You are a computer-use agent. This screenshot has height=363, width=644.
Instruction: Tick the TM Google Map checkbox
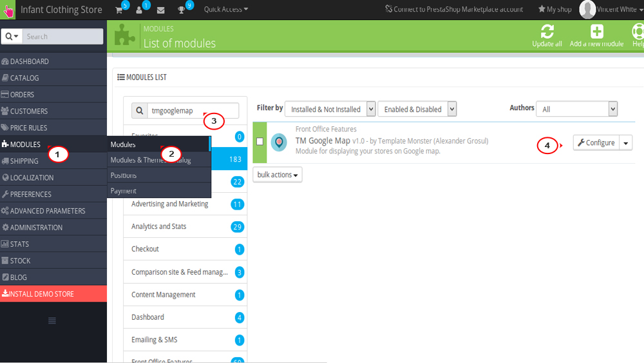(x=260, y=141)
